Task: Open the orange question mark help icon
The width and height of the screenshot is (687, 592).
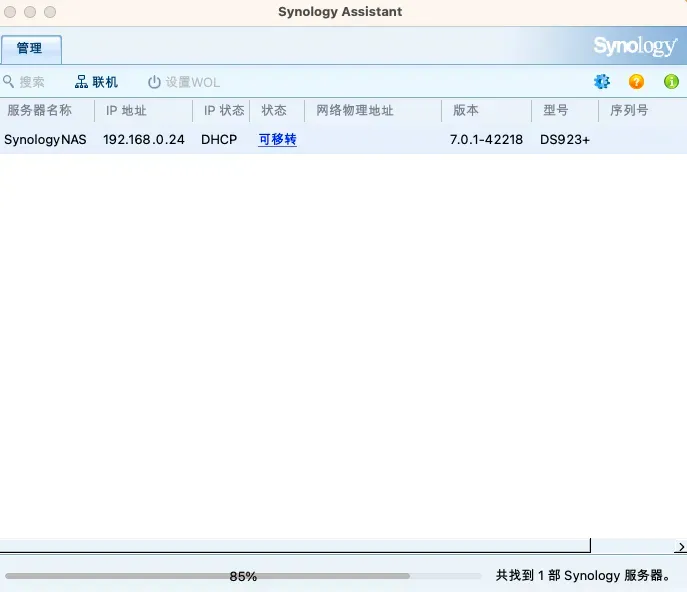Action: [636, 82]
